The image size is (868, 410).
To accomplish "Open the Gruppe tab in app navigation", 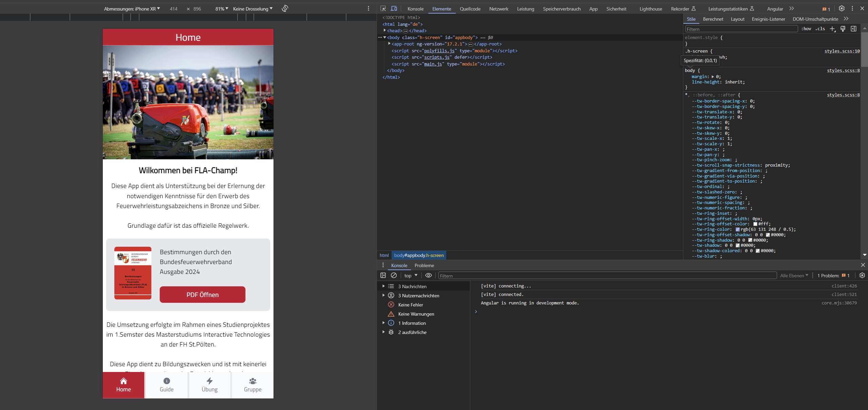I will click(x=253, y=385).
